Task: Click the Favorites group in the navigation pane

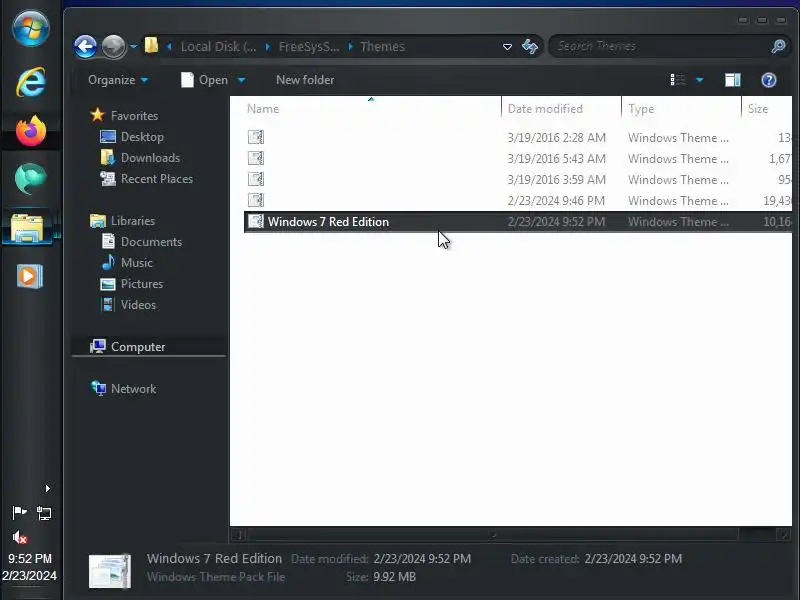Action: (124, 115)
